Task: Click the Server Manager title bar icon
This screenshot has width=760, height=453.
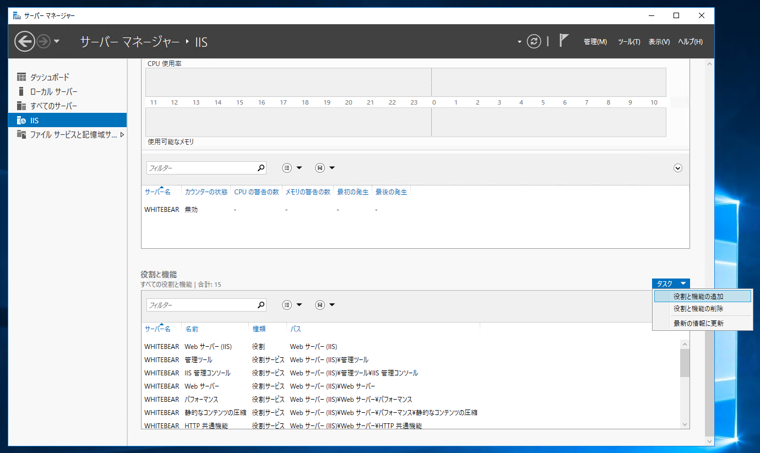Action: 16,16
